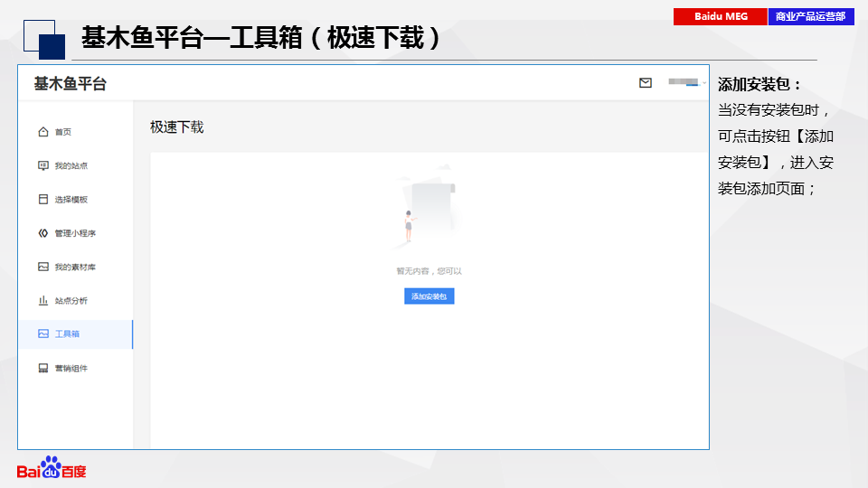Click the 管理小程序 icon
The width and height of the screenshot is (868, 488).
(x=43, y=233)
